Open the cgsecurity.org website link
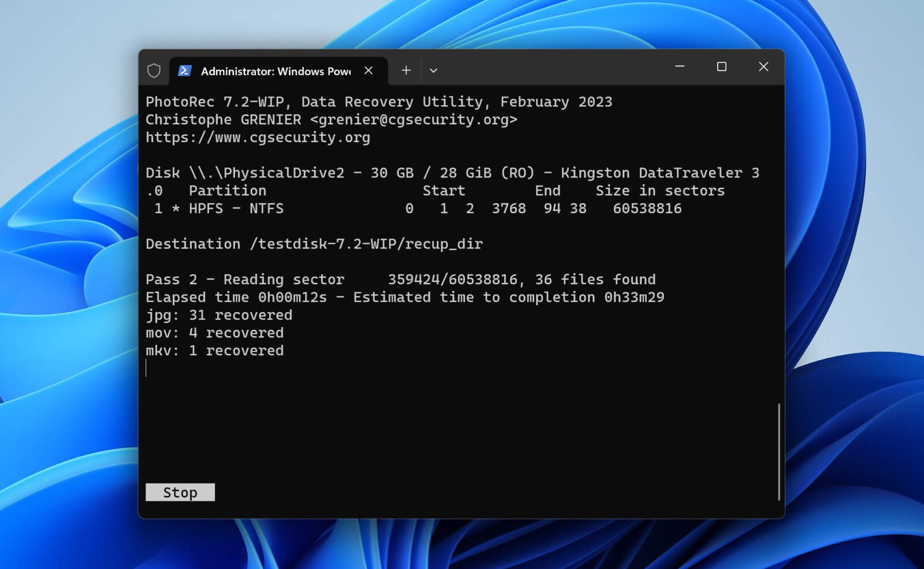This screenshot has width=924, height=569. coord(258,137)
